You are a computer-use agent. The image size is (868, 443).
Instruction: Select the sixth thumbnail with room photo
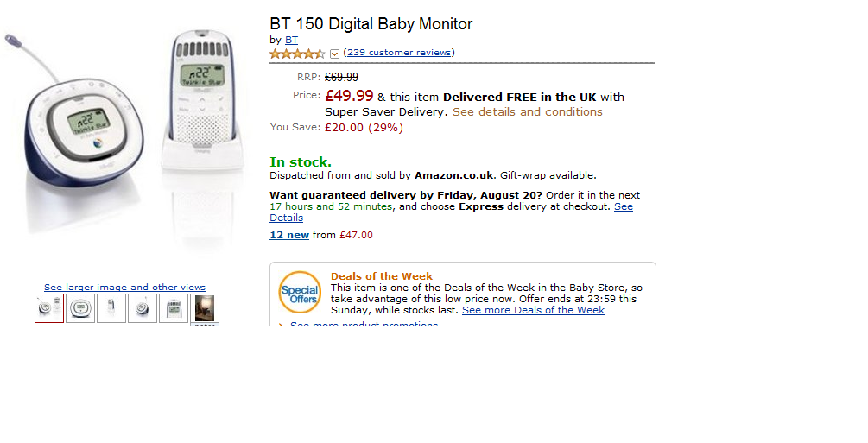coord(205,308)
